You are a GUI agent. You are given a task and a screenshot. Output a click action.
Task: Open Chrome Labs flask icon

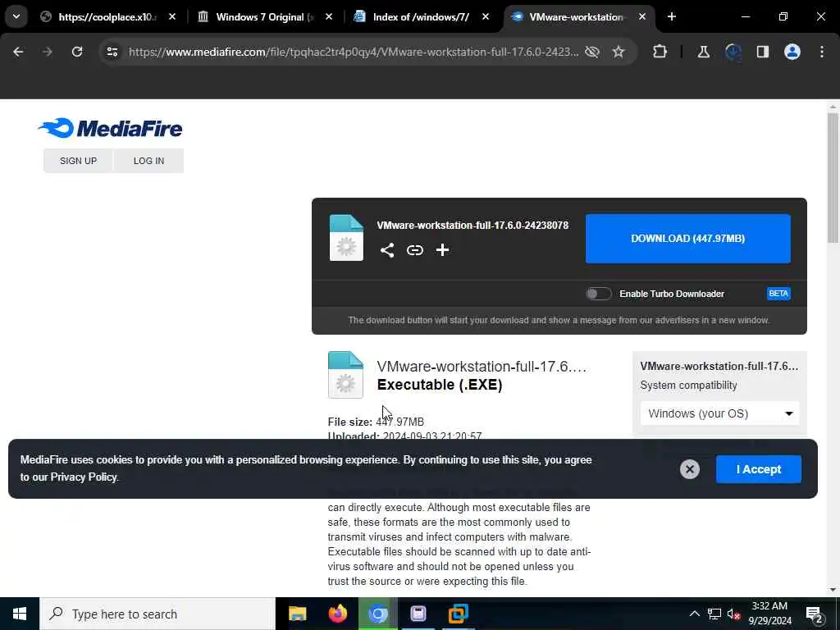703,52
